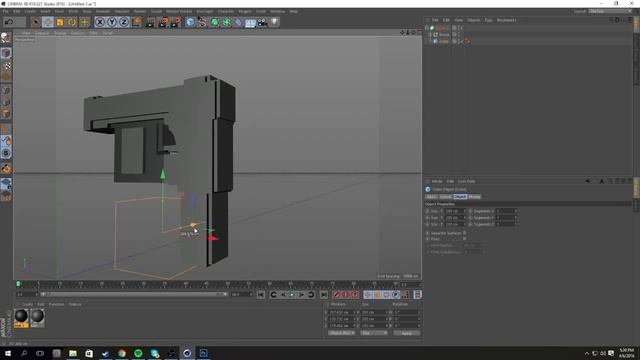Select the second material sphere
The height and width of the screenshot is (360, 640).
click(x=37, y=316)
